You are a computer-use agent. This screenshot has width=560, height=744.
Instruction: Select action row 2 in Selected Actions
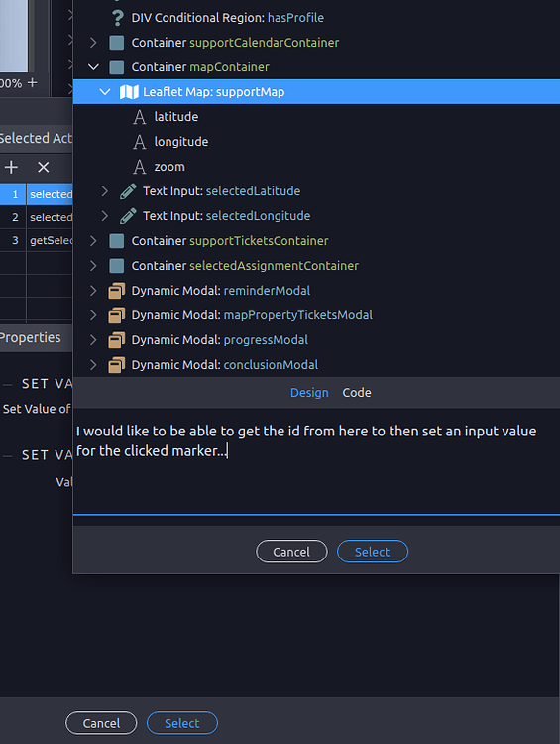click(x=37, y=217)
